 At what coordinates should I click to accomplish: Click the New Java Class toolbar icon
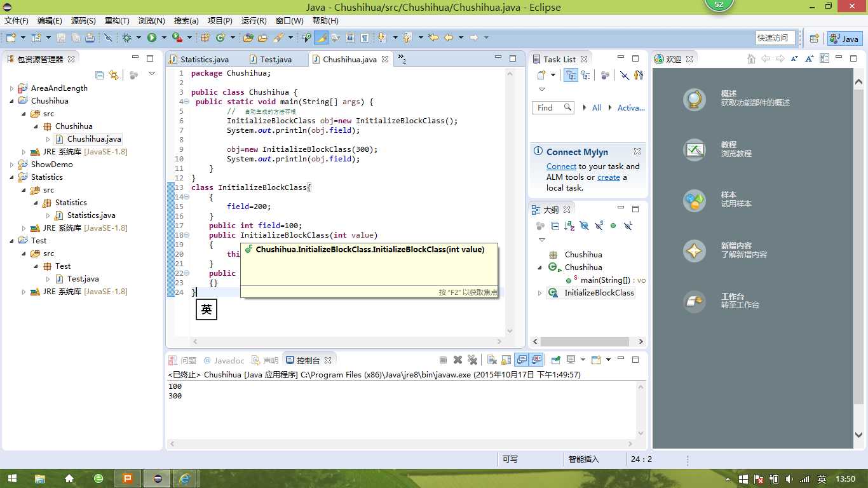pos(220,38)
